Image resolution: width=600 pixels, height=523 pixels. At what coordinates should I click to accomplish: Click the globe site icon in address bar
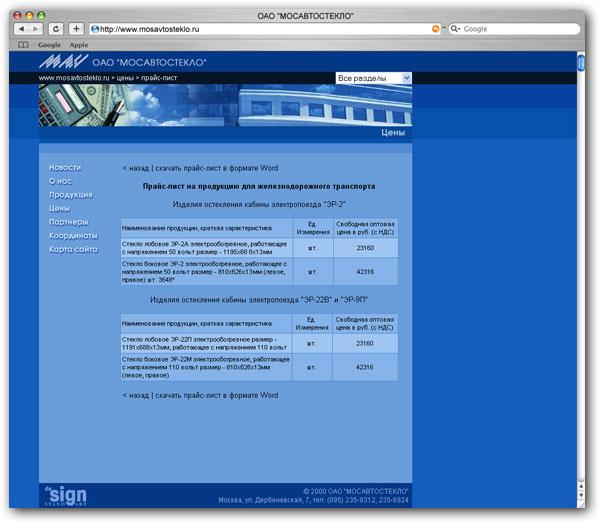point(95,29)
